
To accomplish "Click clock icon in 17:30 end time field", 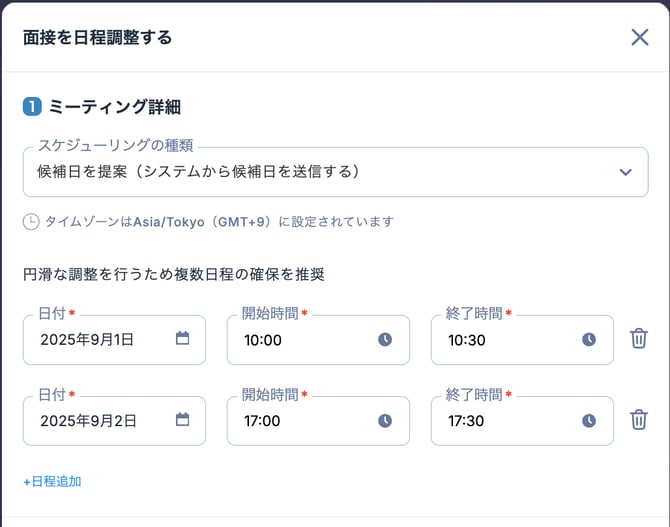I will (x=589, y=421).
